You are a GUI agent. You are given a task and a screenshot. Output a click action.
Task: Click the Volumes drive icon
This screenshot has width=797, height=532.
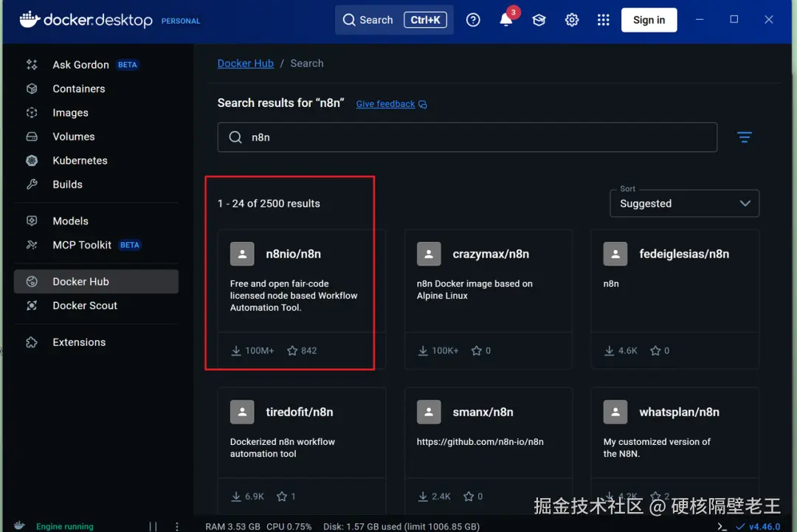(x=32, y=137)
